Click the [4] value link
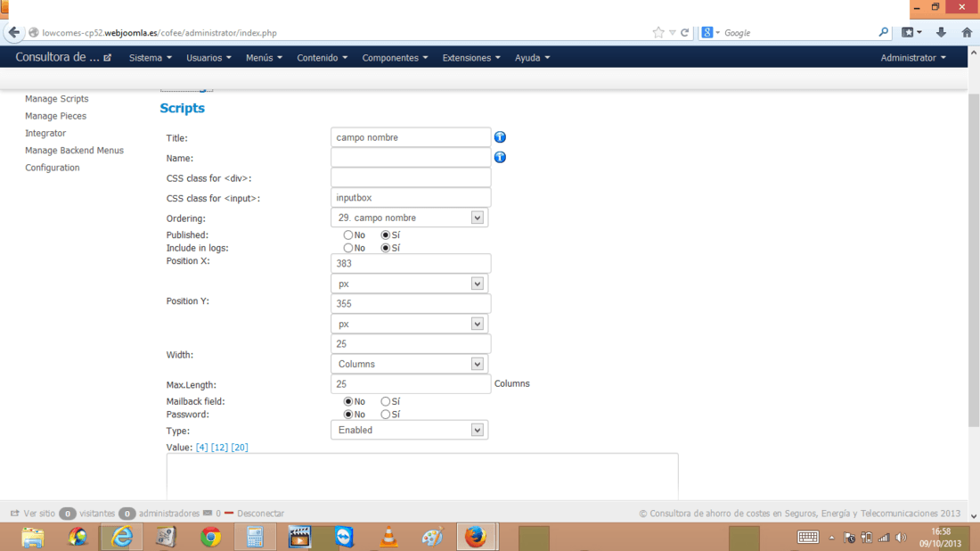This screenshot has width=980, height=551. click(202, 448)
